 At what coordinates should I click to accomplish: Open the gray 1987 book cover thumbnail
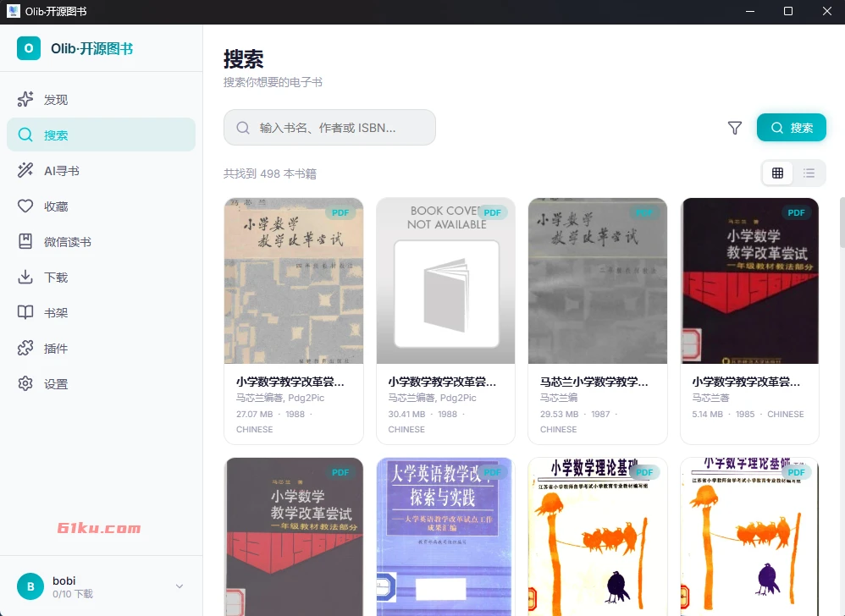[598, 281]
